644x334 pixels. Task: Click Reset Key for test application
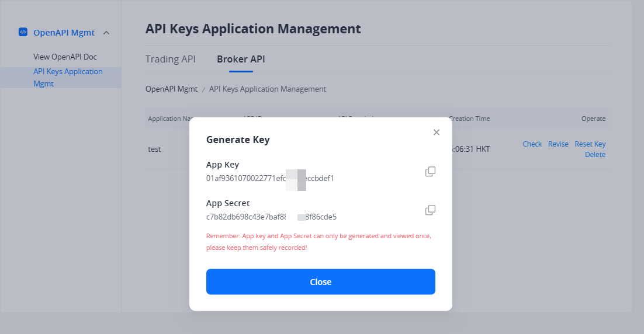point(590,144)
